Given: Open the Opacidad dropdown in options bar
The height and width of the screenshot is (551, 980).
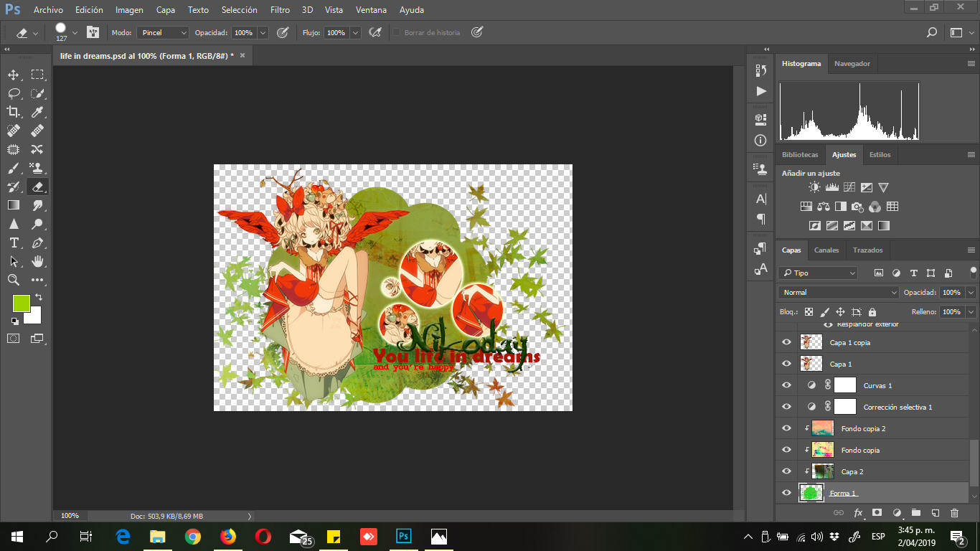Looking at the screenshot, I should 263,32.
